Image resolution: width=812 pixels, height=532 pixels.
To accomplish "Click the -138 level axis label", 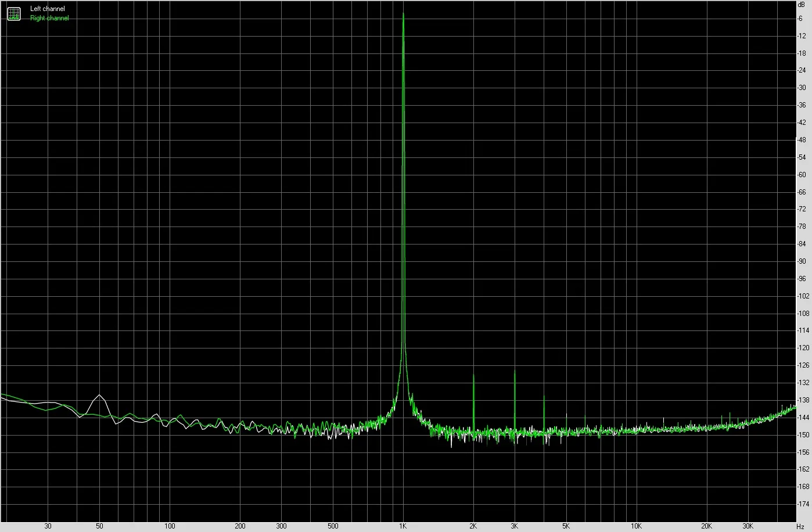I will pyautogui.click(x=803, y=400).
